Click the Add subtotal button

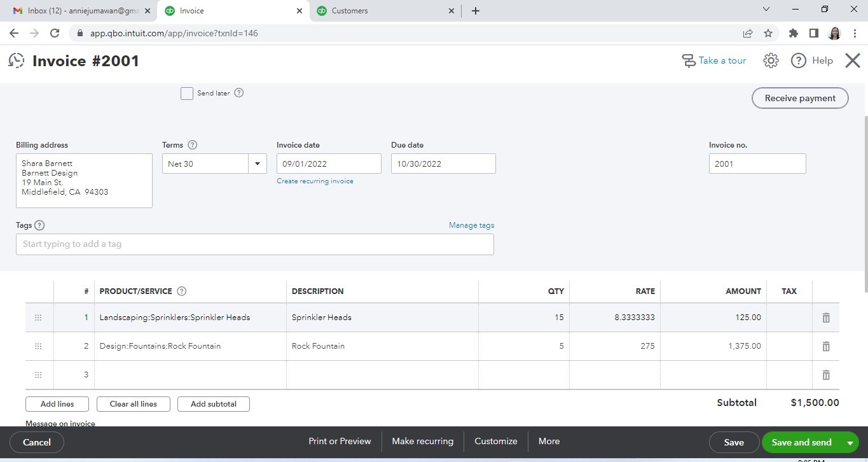click(x=214, y=404)
